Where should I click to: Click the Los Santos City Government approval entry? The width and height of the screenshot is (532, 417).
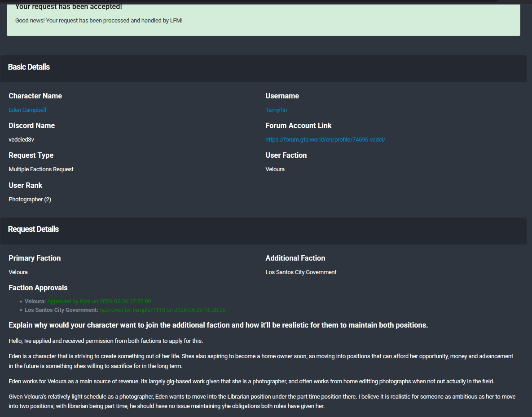point(125,310)
